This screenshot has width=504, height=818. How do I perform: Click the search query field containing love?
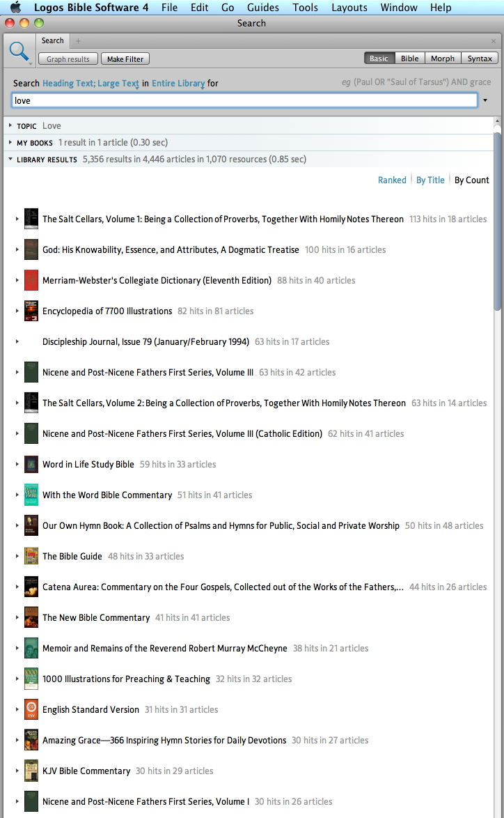(244, 101)
